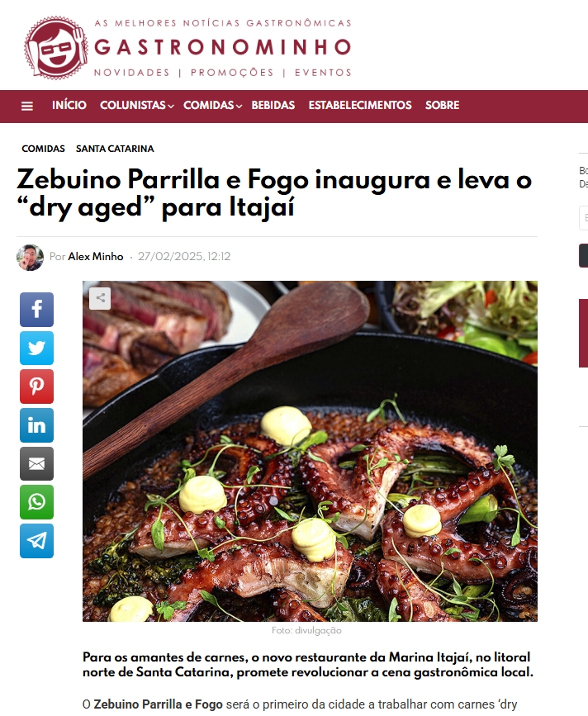The height and width of the screenshot is (716, 588).
Task: Open the Comidas category tag
Action: [x=44, y=149]
